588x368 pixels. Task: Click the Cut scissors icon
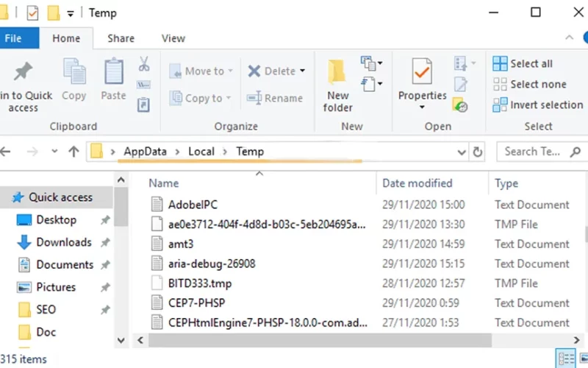point(143,64)
